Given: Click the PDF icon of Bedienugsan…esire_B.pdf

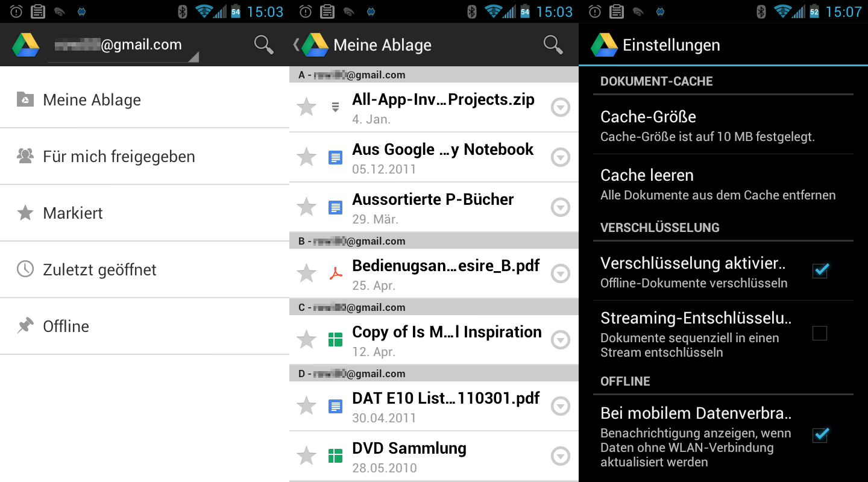Looking at the screenshot, I should (x=335, y=274).
